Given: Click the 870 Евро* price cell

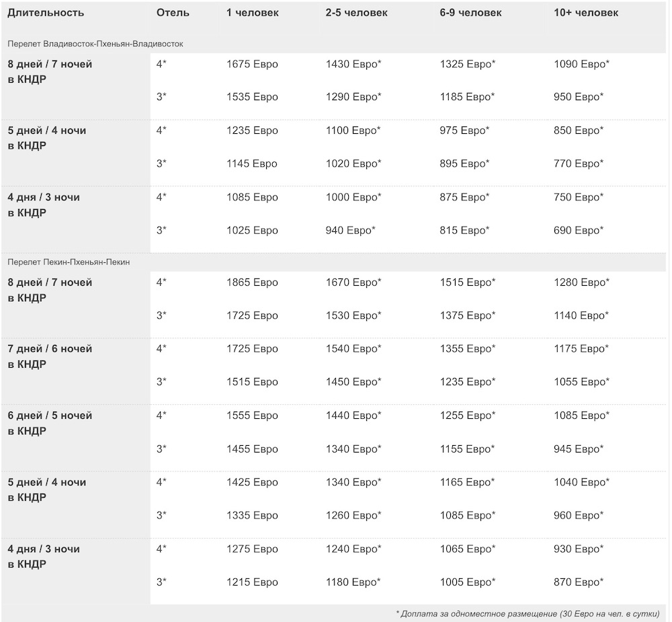Looking at the screenshot, I should [579, 582].
